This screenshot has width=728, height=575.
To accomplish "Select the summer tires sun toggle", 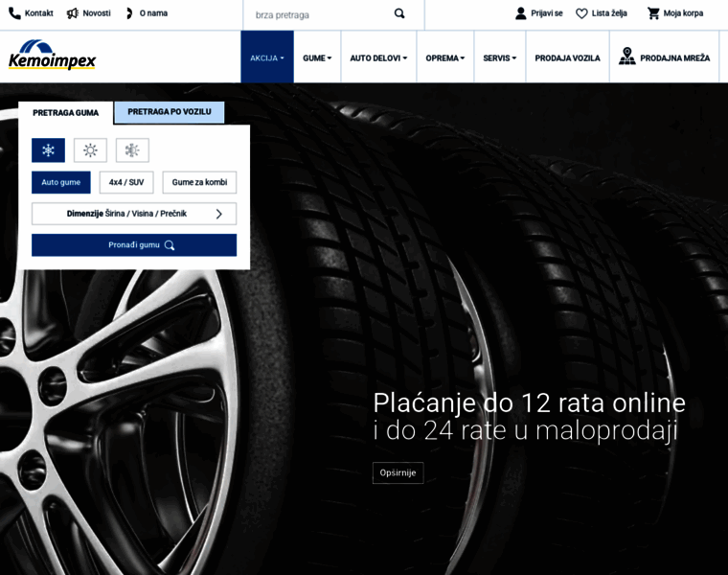I will [90, 150].
